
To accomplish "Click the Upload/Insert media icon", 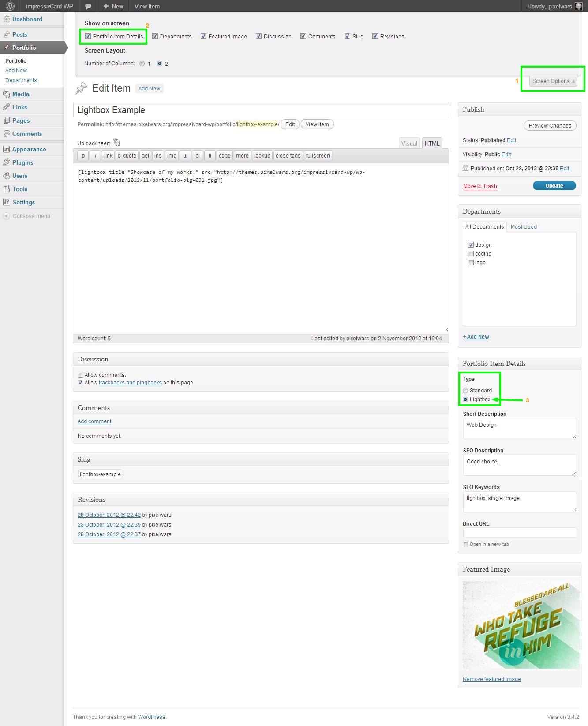I will [x=116, y=143].
